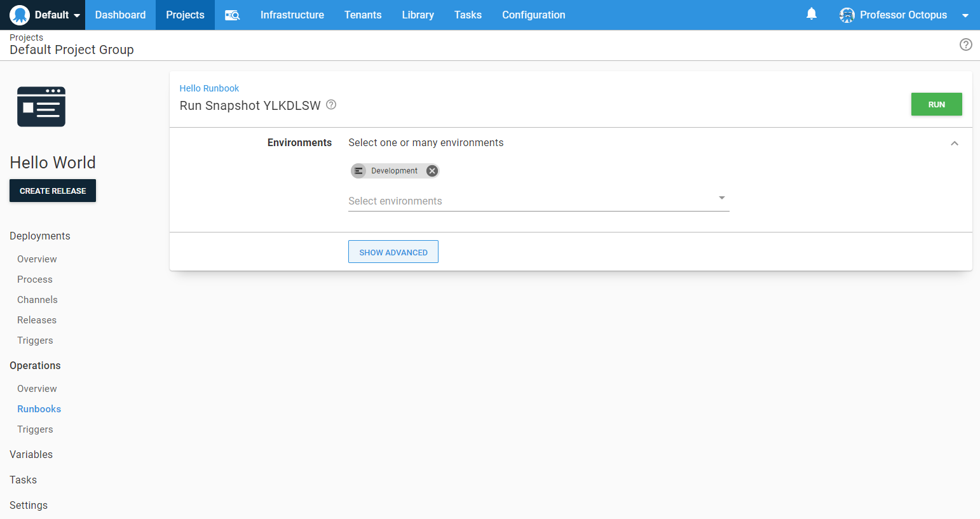Open the Default space switcher dropdown
This screenshot has width=980, height=519.
(x=77, y=15)
